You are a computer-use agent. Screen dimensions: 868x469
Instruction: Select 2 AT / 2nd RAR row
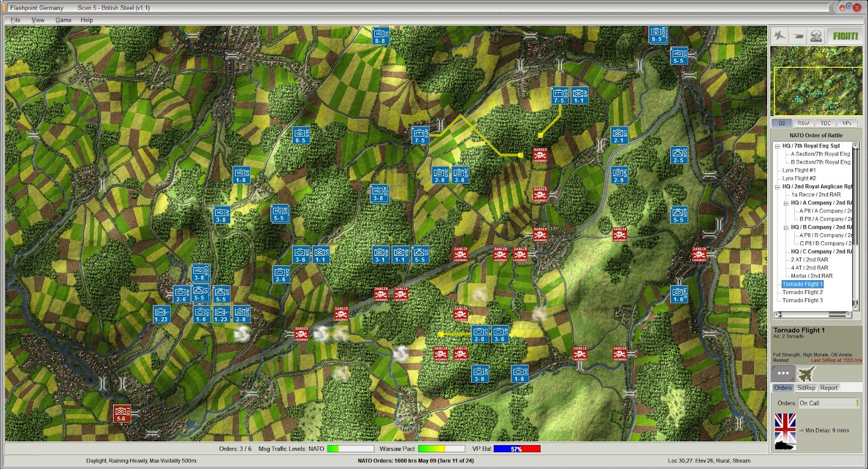[x=809, y=260]
